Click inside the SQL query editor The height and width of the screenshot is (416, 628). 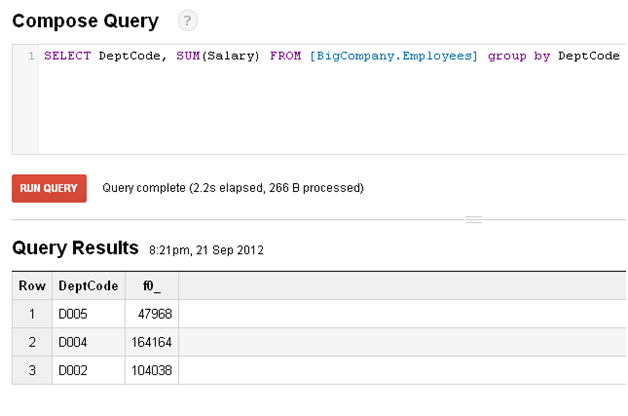point(332,99)
